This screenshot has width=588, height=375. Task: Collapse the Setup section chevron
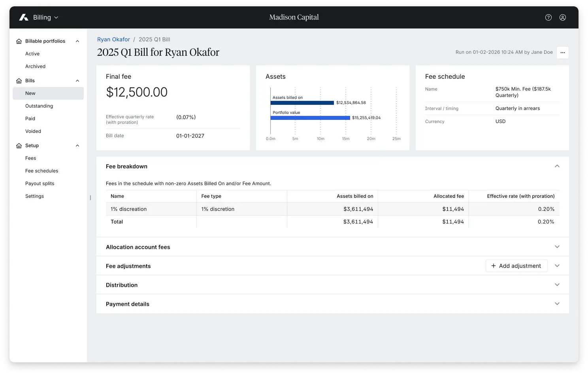[77, 146]
